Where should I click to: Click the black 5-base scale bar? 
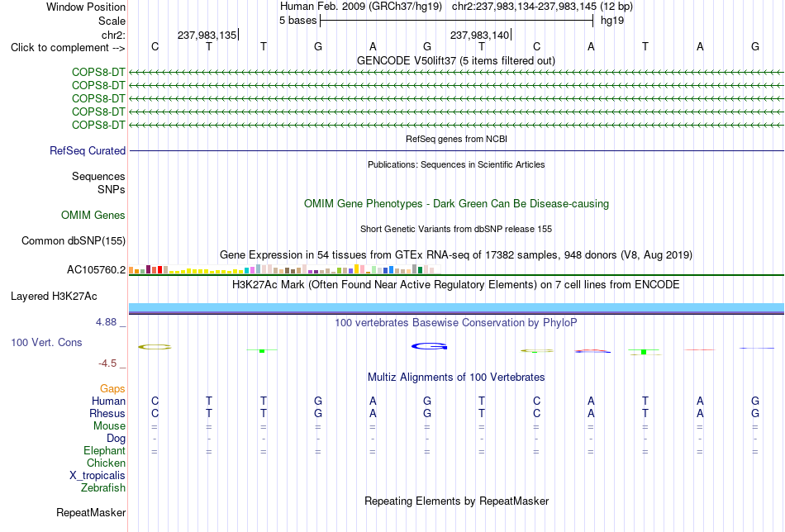pyautogui.click(x=457, y=21)
